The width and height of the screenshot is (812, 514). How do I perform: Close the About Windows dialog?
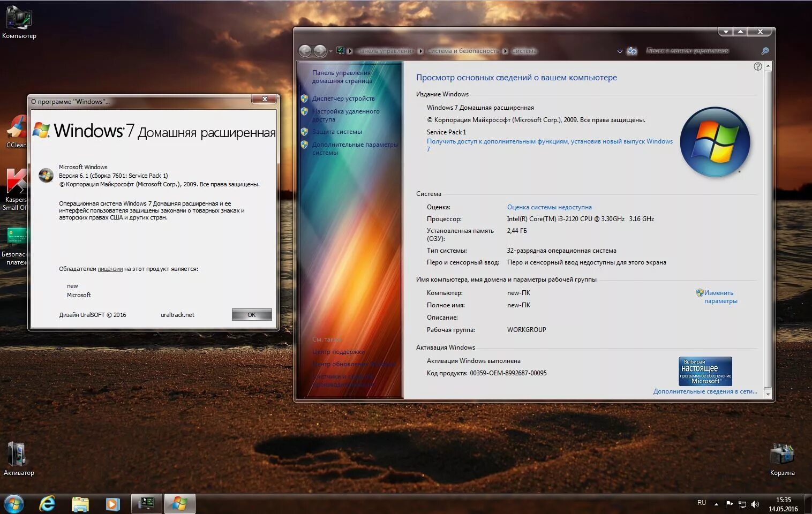point(265,99)
